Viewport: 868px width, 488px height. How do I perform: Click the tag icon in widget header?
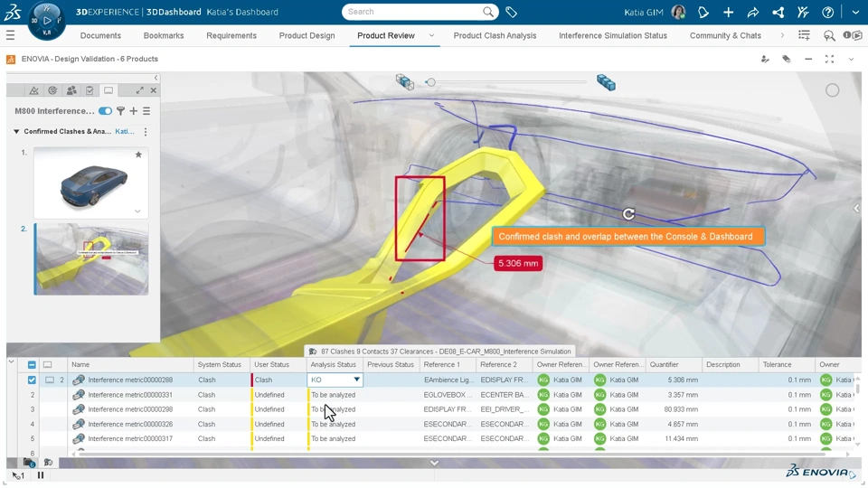click(x=786, y=59)
